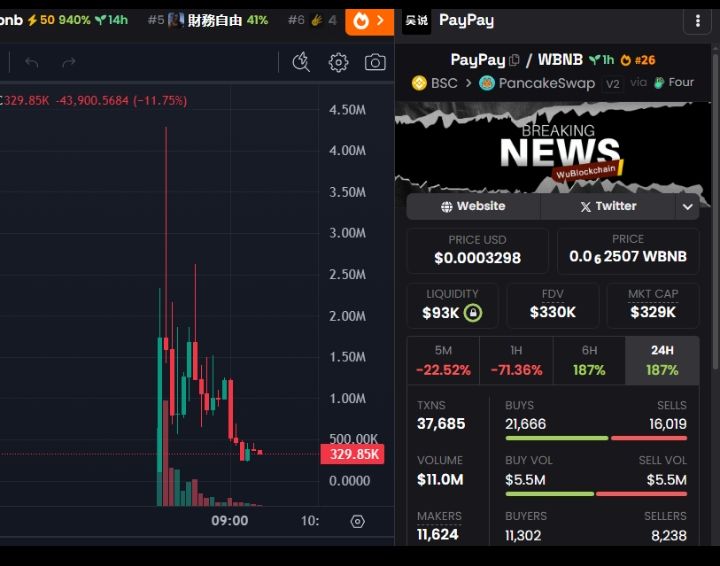Select the 1H timeframe tab

[x=516, y=361]
